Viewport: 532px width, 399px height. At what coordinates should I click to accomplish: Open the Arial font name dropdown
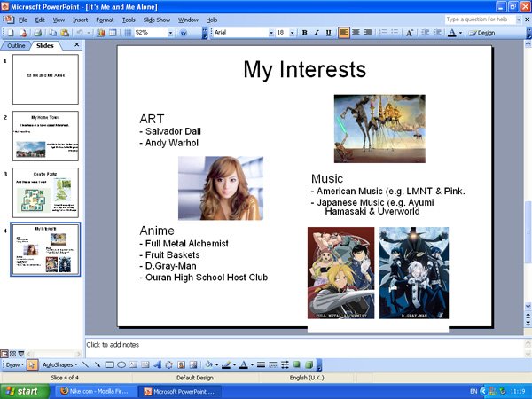pyautogui.click(x=271, y=33)
